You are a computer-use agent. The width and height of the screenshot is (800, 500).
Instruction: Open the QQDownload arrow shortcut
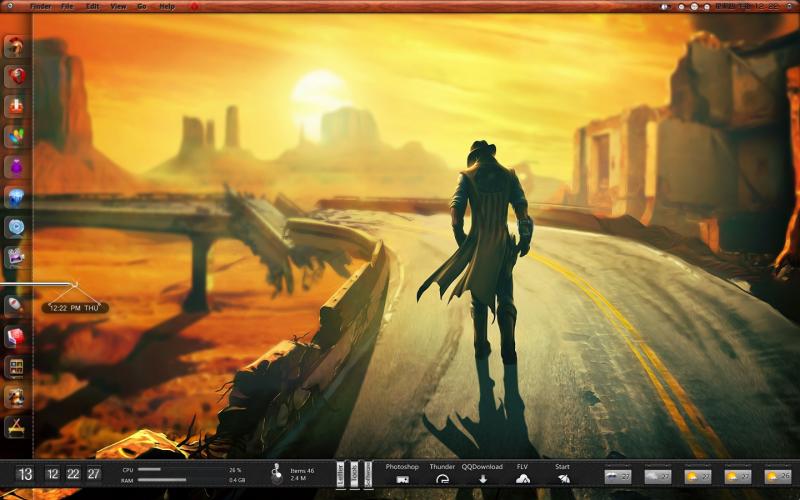(483, 479)
